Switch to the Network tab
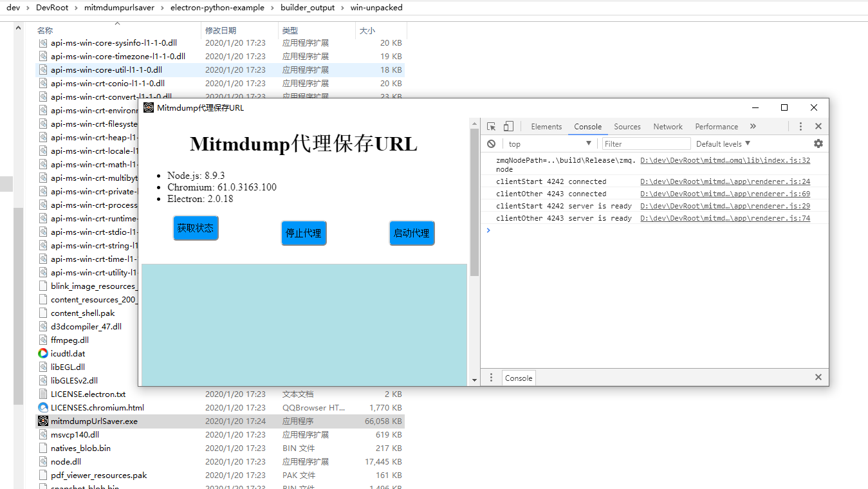868x489 pixels. click(668, 127)
